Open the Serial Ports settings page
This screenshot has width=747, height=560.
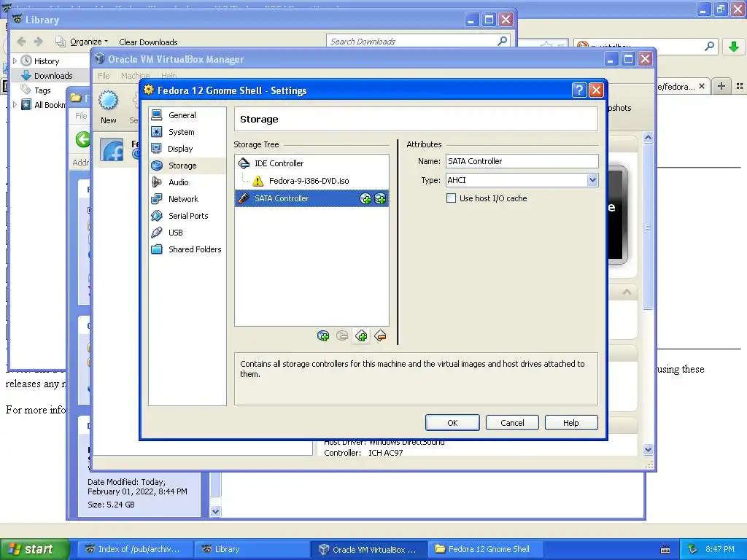tap(187, 216)
